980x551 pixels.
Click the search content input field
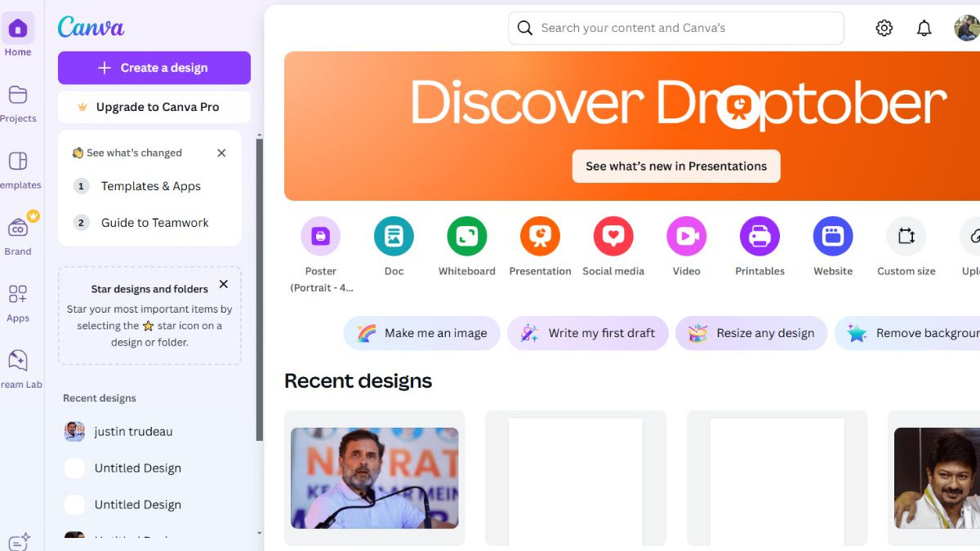(x=686, y=29)
